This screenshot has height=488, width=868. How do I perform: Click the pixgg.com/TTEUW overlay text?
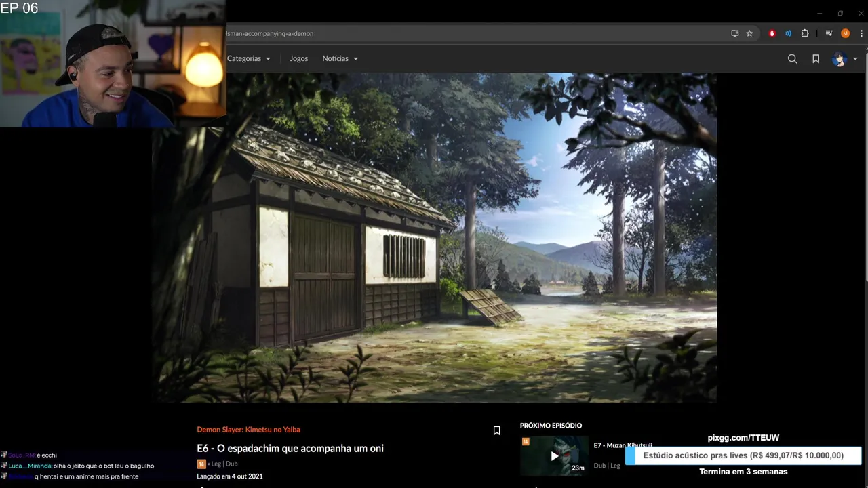tap(743, 438)
